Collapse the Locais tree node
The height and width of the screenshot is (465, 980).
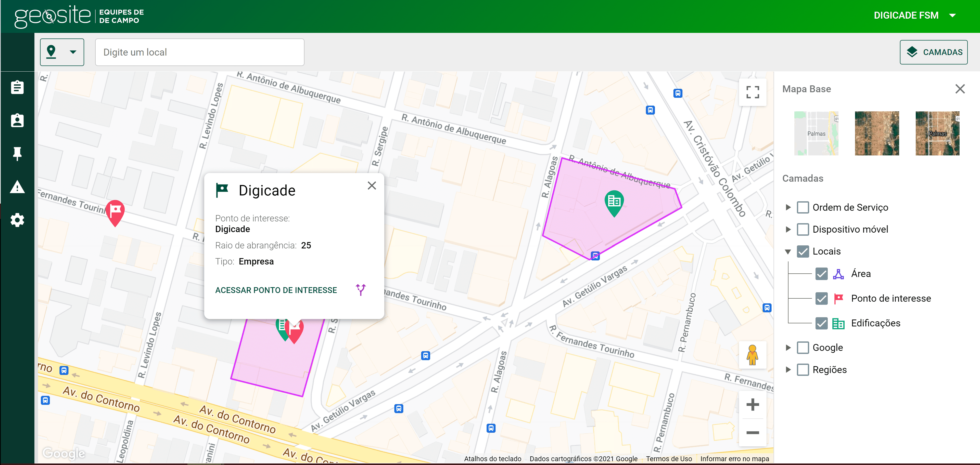tap(788, 252)
